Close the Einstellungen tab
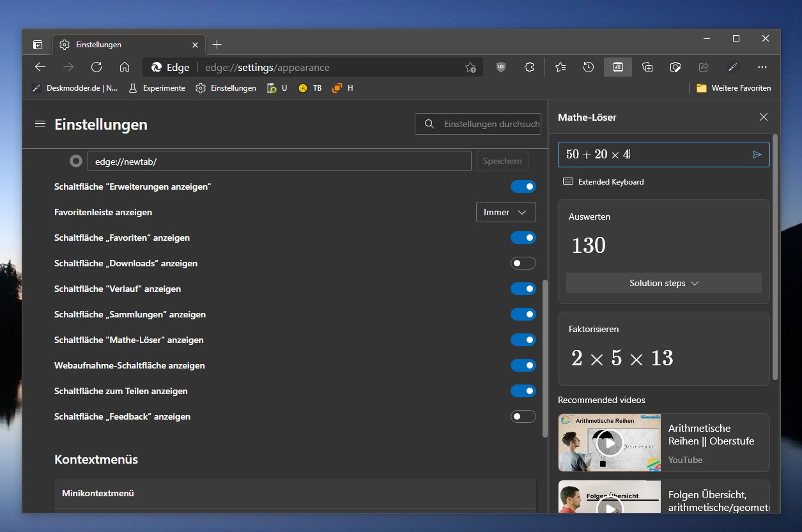Image resolution: width=802 pixels, height=532 pixels. click(195, 45)
